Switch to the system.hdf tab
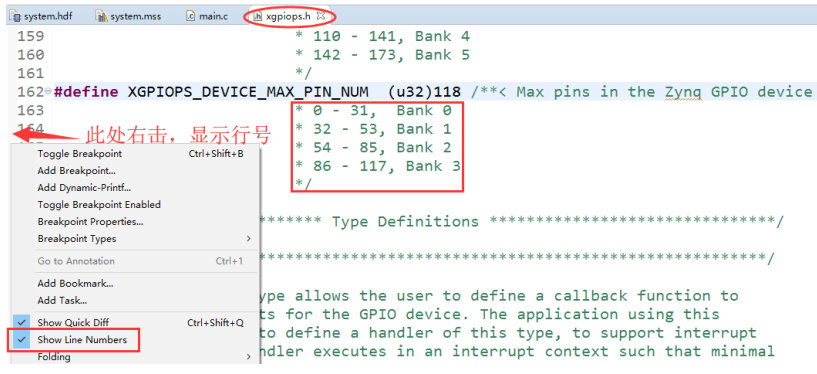 tap(41, 16)
